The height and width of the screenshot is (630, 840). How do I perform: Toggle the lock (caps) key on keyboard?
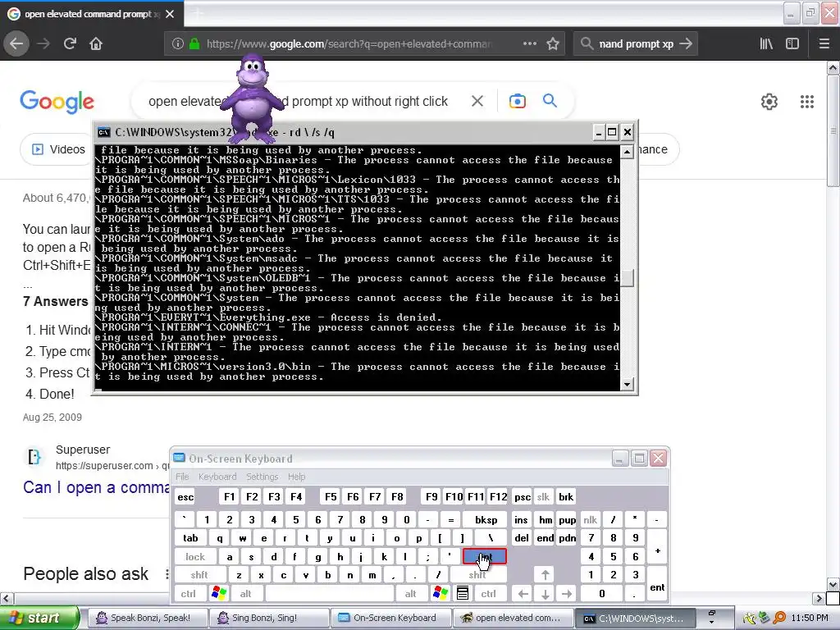click(x=195, y=557)
